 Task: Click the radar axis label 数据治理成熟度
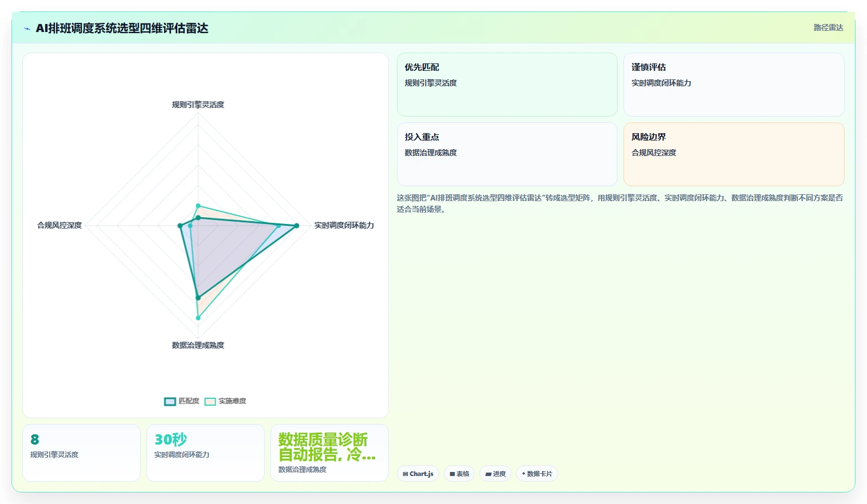[198, 345]
